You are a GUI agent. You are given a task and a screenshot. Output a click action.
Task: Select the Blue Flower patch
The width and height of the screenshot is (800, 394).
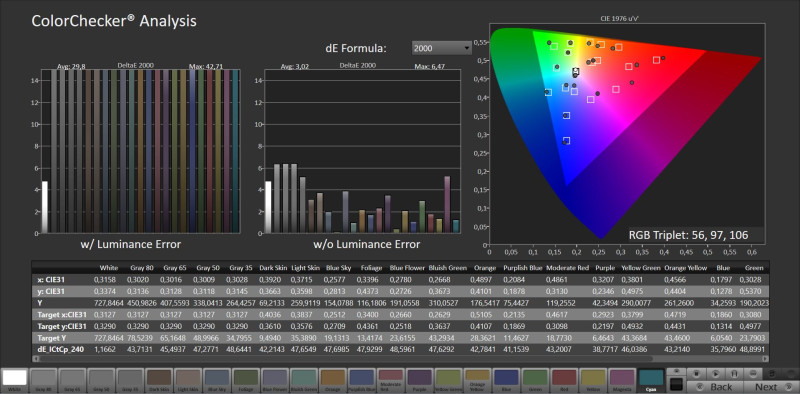tap(275, 380)
